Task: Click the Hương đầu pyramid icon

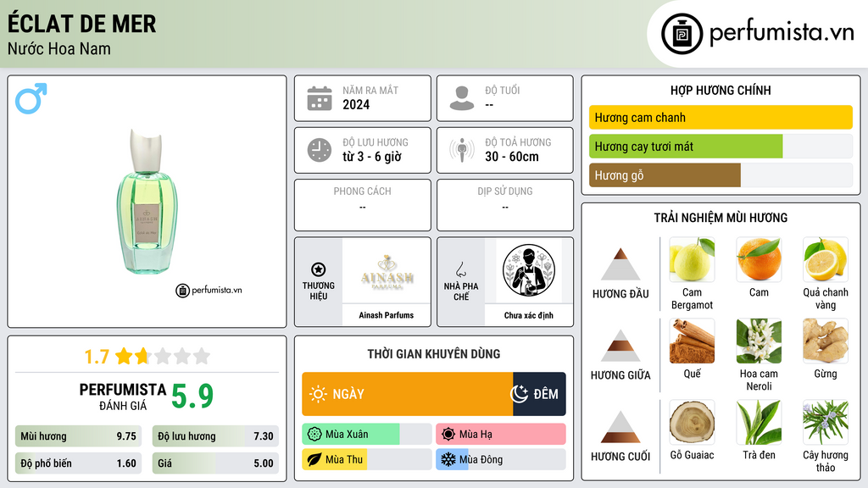Action: point(620,264)
